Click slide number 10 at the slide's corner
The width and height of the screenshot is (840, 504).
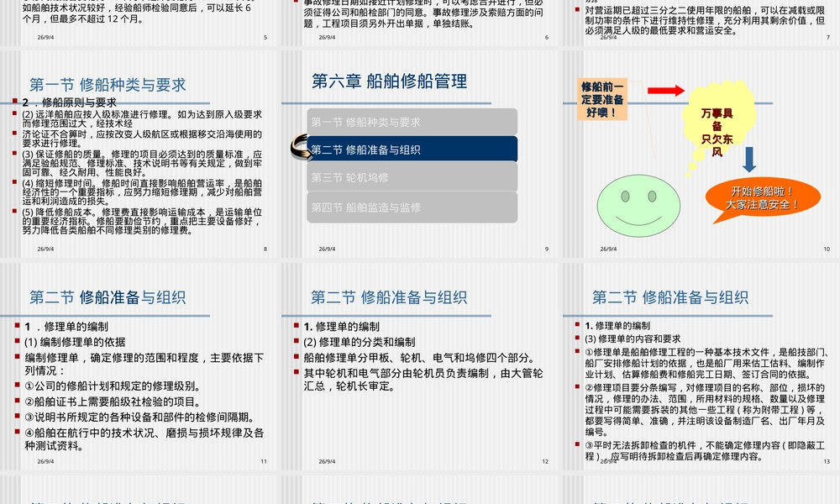pyautogui.click(x=827, y=249)
